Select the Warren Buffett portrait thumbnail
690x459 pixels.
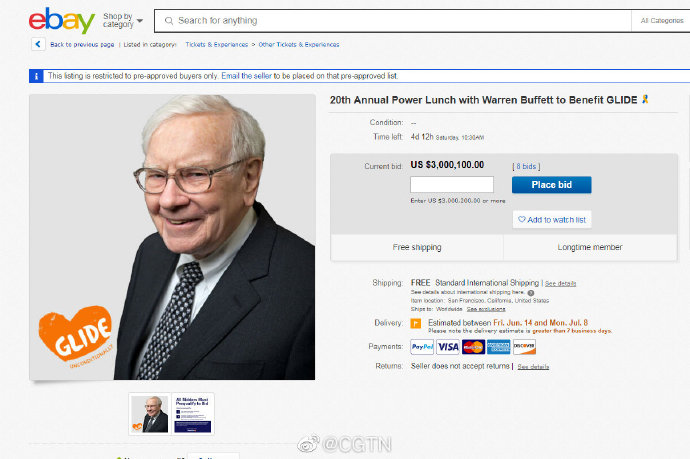[x=150, y=414]
